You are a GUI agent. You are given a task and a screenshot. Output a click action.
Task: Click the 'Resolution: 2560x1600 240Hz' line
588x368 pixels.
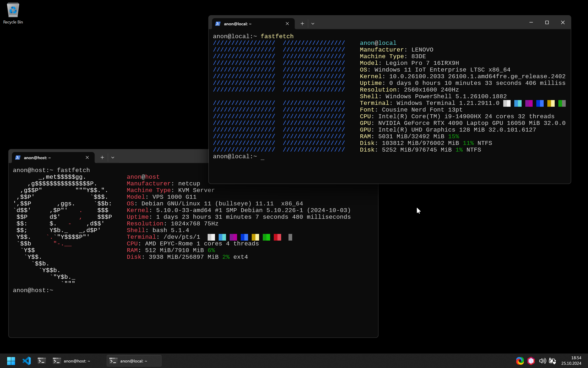(x=409, y=89)
